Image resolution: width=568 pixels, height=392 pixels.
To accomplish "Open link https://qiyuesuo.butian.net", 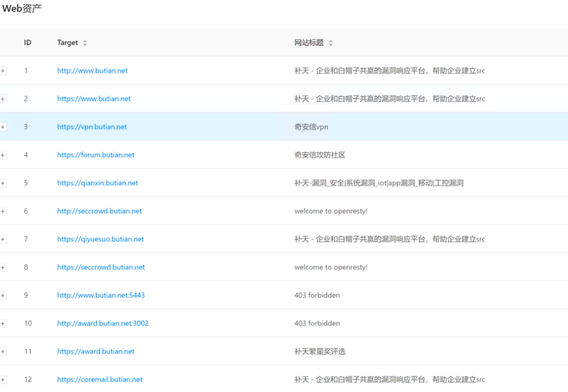I will 100,239.
